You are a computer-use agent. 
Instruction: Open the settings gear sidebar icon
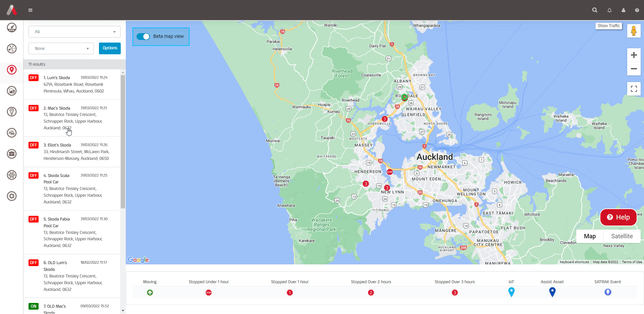coord(12,196)
